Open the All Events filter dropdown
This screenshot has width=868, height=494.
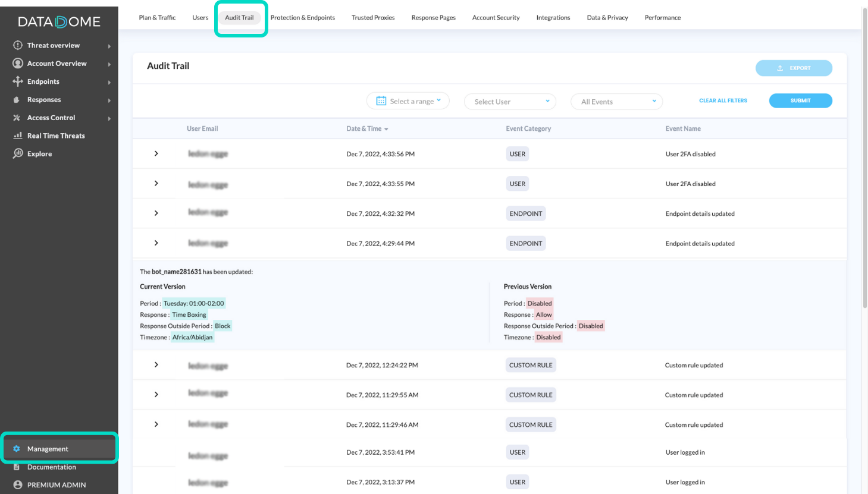click(x=616, y=101)
